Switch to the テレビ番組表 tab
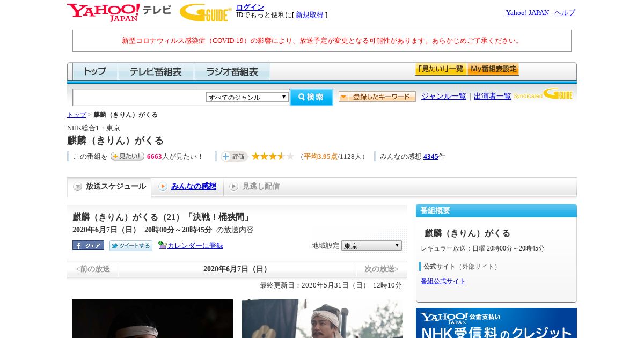The height and width of the screenshot is (338, 644). pos(156,71)
